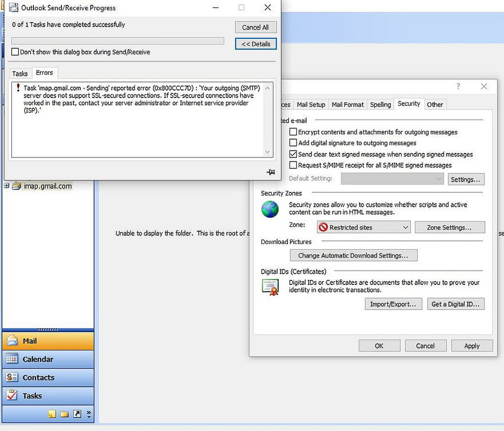Select the SMTP error message text
Image resolution: width=504 pixels, height=431 pixels.
[141, 99]
